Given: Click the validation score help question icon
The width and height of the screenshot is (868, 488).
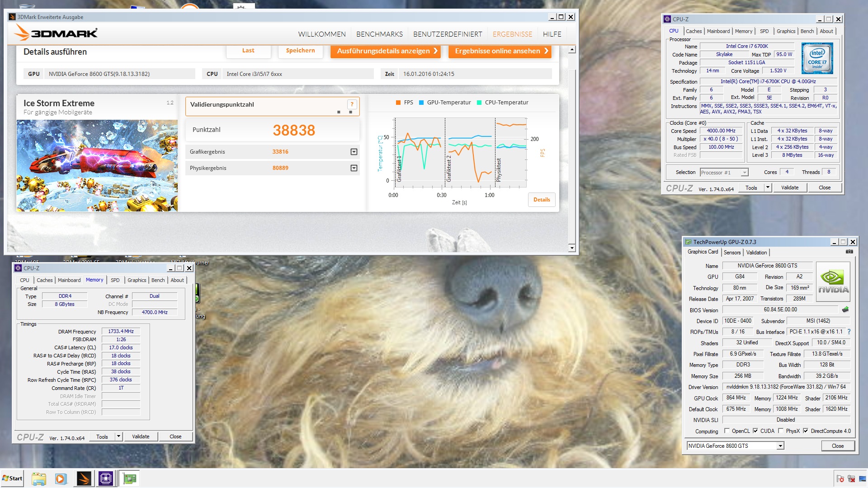Looking at the screenshot, I should pos(352,104).
